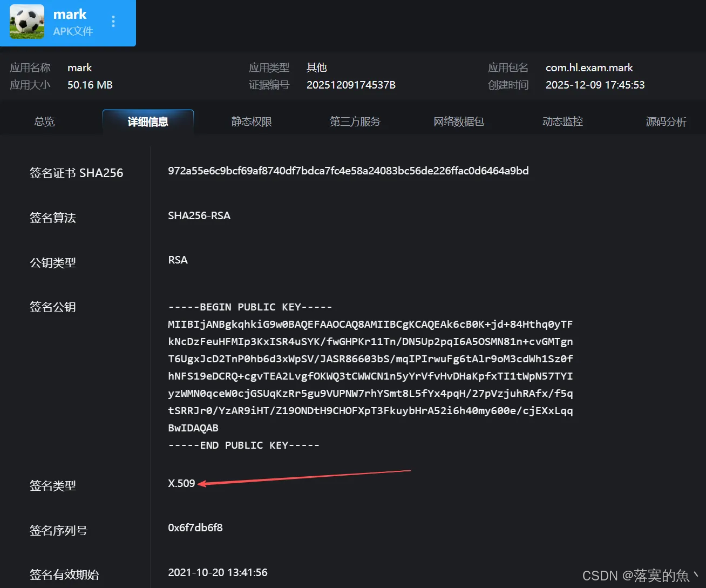This screenshot has height=588, width=706.
Task: Click the 应用包名 label
Action: 508,67
